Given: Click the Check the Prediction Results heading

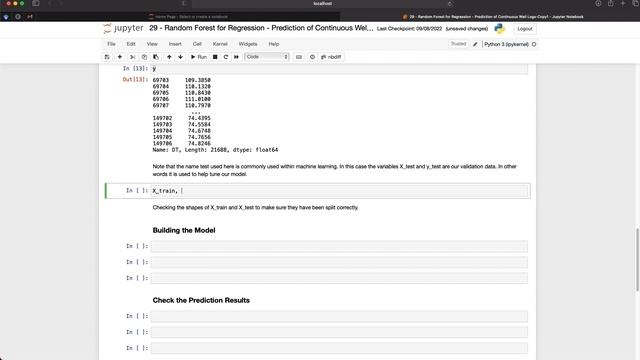Looking at the screenshot, I should coord(201,300).
